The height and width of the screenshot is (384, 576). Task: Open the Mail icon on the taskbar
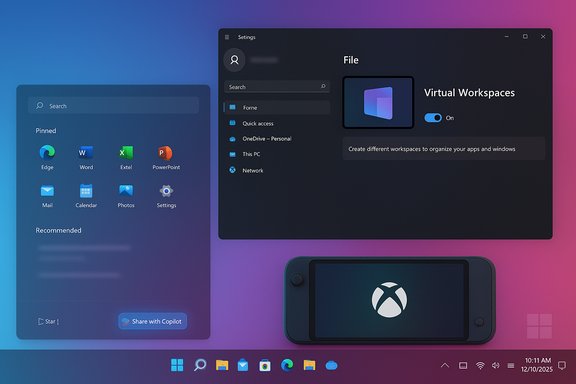(x=243, y=365)
